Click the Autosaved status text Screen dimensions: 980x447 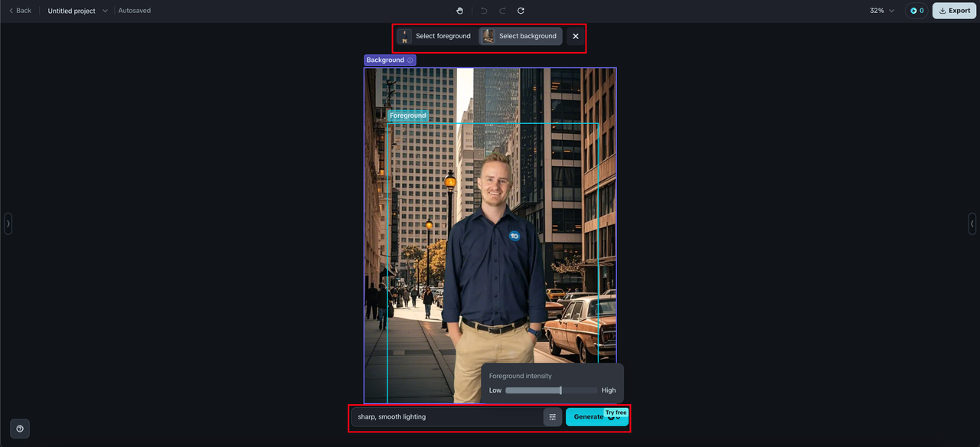click(x=135, y=11)
